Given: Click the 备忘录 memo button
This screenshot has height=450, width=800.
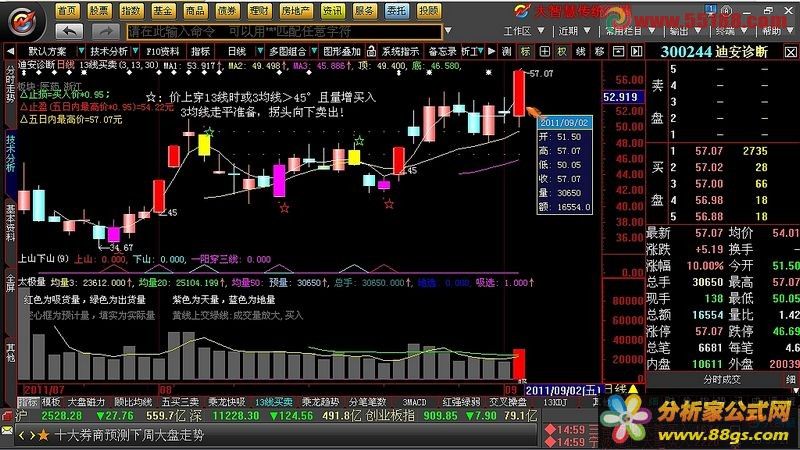Looking at the screenshot, I should point(442,52).
